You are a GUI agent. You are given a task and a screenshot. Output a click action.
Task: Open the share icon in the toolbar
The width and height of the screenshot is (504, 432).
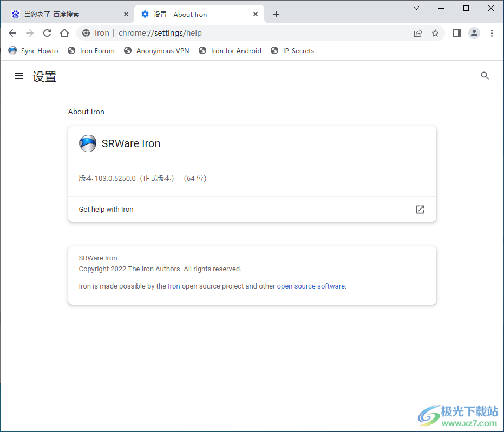click(x=418, y=33)
